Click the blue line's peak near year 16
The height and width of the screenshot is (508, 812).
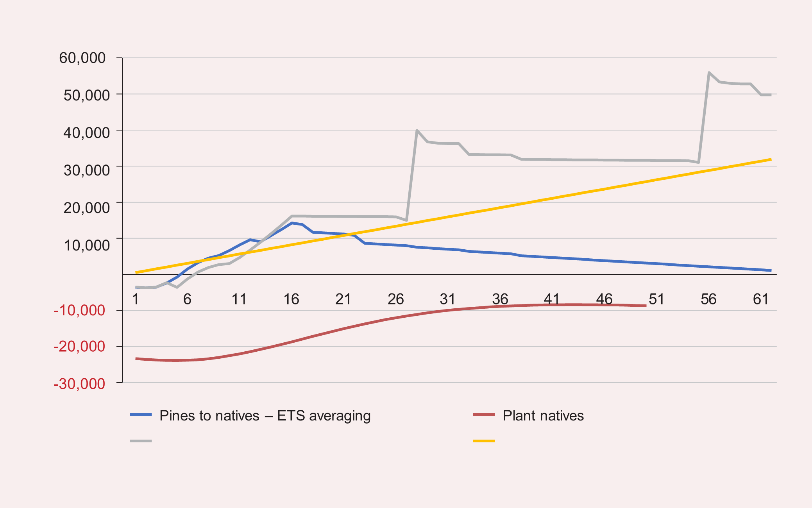pyautogui.click(x=292, y=223)
